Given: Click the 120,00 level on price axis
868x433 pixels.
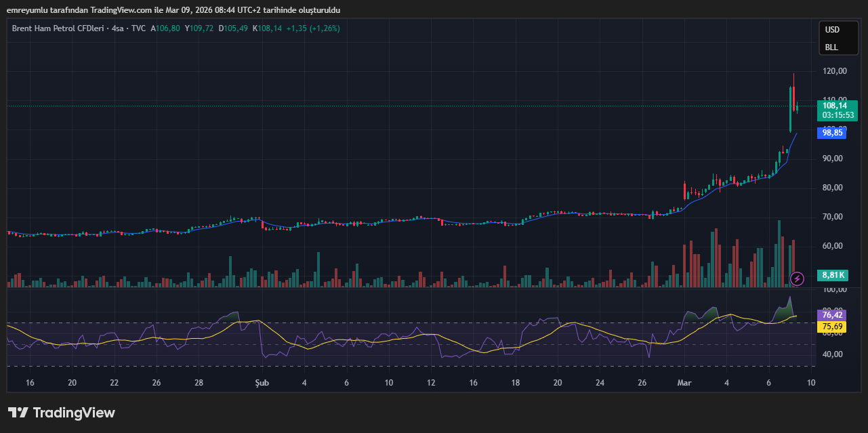Looking at the screenshot, I should coord(834,71).
